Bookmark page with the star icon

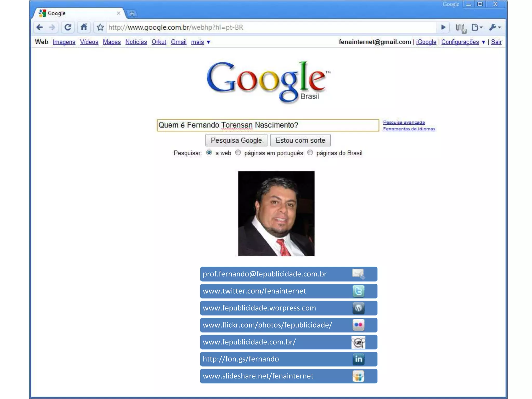pos(100,27)
